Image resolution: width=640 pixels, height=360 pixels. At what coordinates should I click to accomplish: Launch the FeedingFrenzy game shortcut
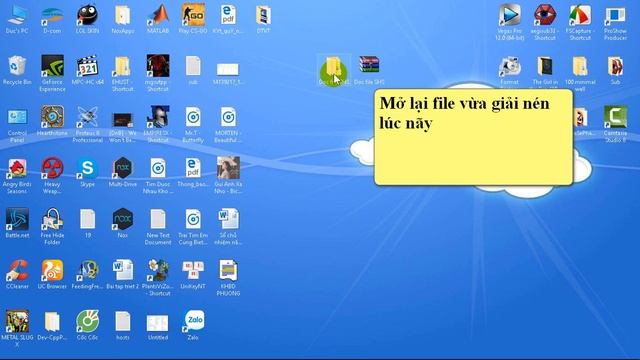coord(87,275)
